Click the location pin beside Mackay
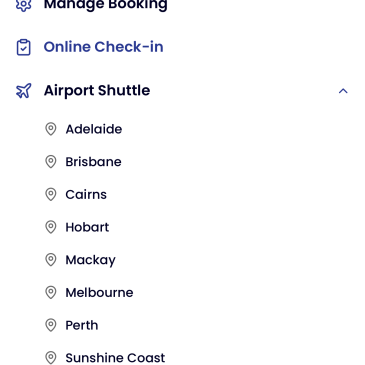 pos(51,260)
